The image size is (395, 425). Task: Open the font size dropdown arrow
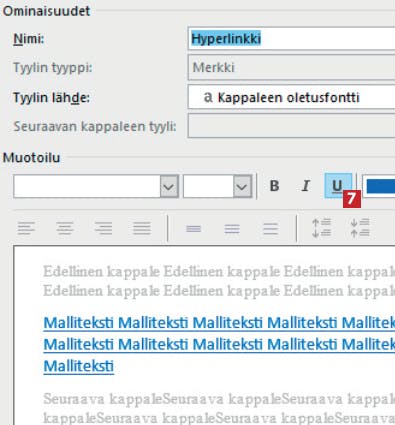pyautogui.click(x=242, y=186)
